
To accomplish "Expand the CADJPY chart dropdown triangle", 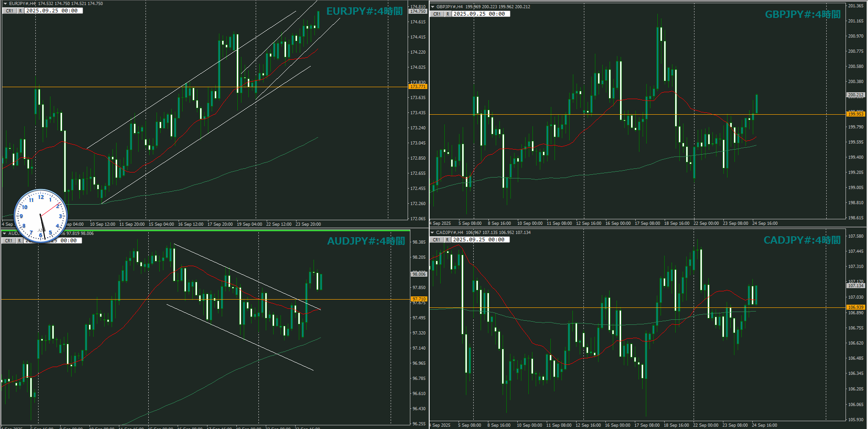I will coord(432,233).
